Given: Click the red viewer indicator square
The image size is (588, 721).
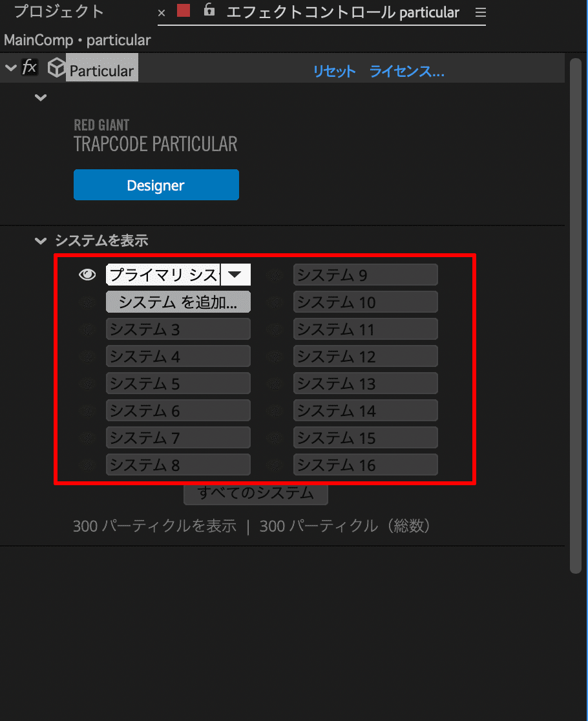Looking at the screenshot, I should 184,11.
